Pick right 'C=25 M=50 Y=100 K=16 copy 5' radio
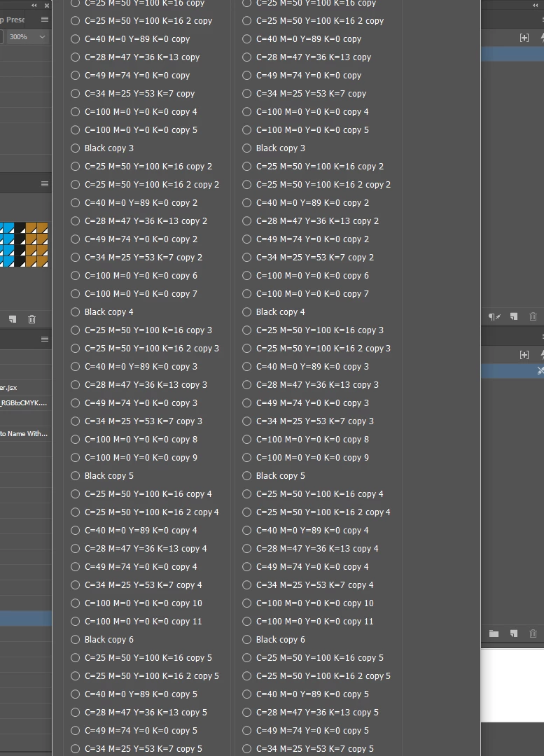Image resolution: width=544 pixels, height=756 pixels. click(x=247, y=657)
